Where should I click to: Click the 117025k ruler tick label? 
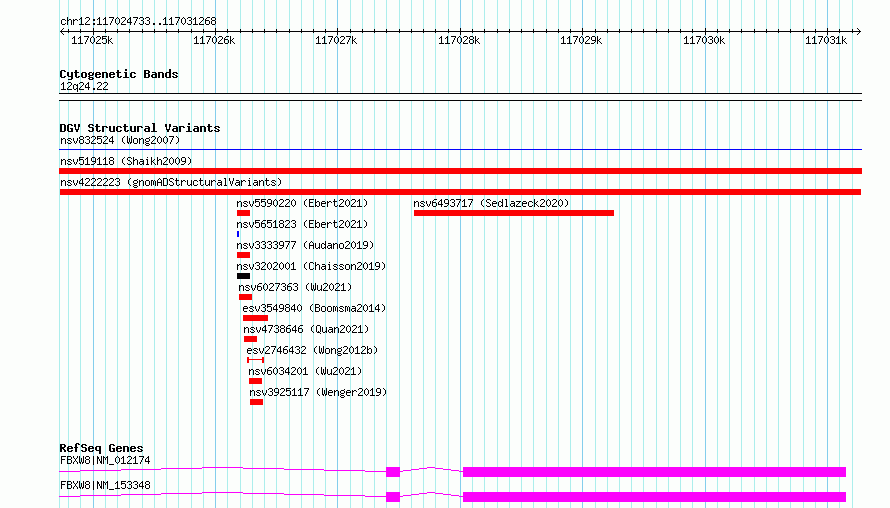click(x=92, y=40)
